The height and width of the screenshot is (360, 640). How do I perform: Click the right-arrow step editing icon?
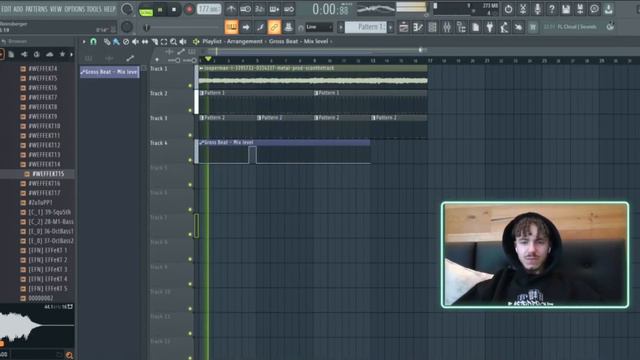pos(246,27)
